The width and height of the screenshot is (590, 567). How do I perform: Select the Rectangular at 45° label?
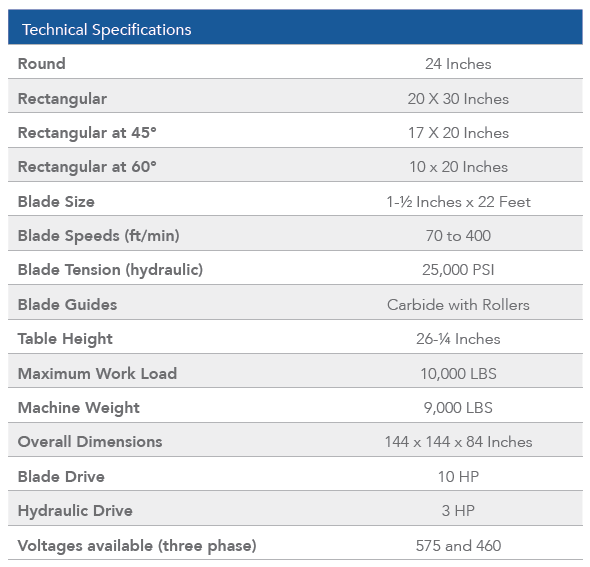(87, 133)
